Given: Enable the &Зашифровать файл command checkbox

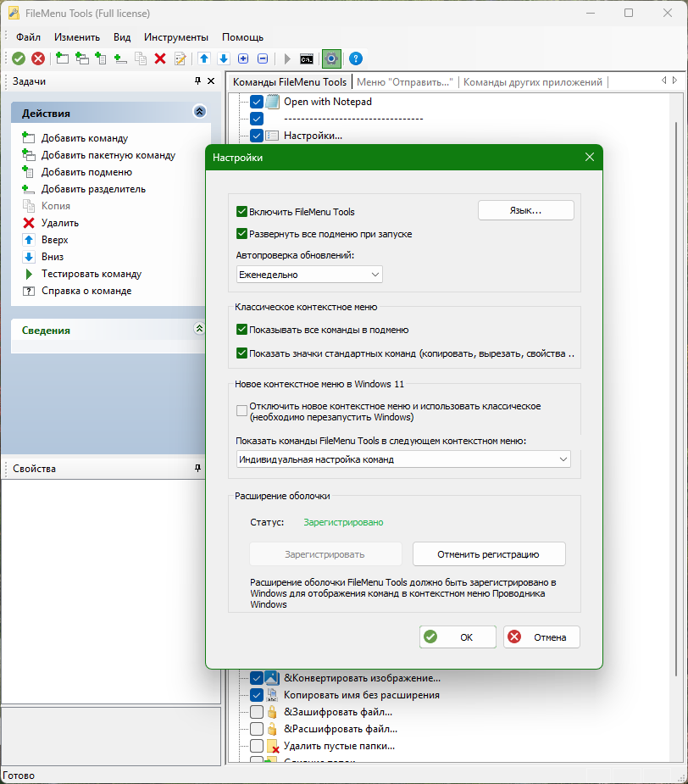Looking at the screenshot, I should click(257, 712).
